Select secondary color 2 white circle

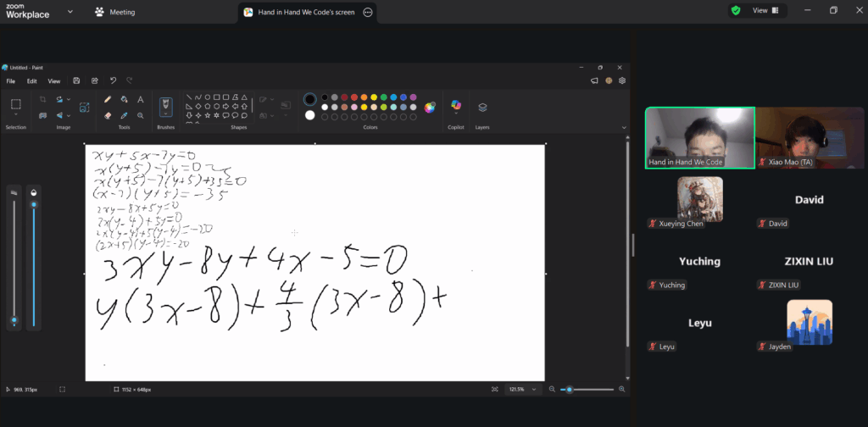310,115
